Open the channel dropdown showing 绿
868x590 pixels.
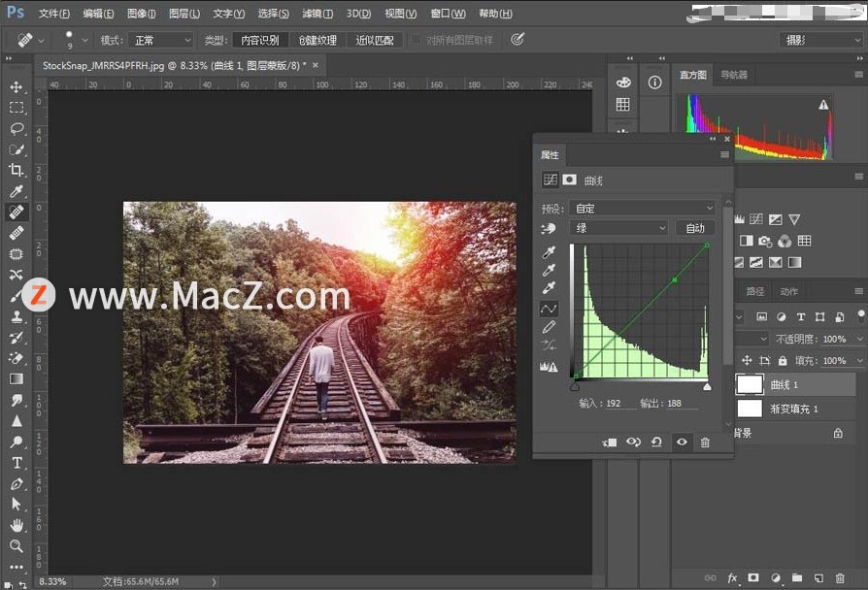618,228
